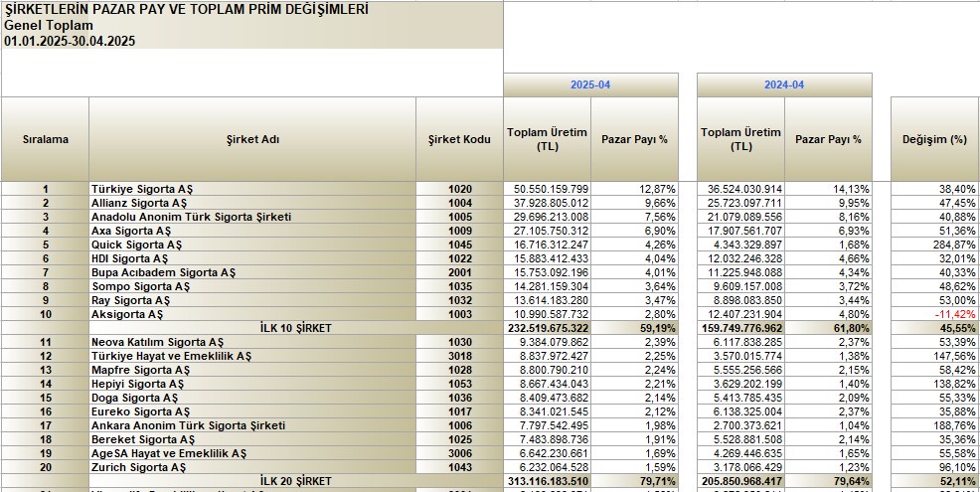Select the 'Şirket Kodu' column header

[x=459, y=139]
